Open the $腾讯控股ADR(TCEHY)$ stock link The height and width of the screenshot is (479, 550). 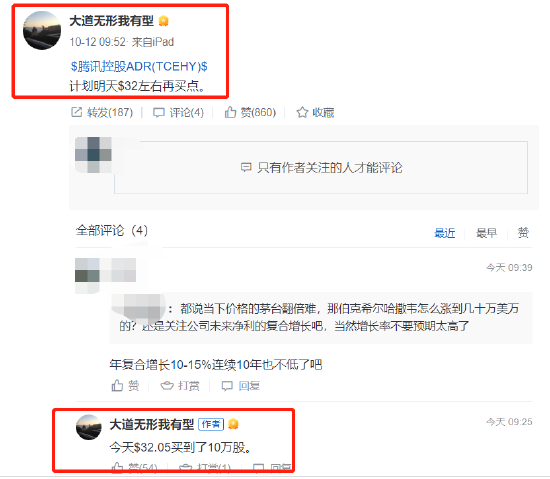point(139,66)
